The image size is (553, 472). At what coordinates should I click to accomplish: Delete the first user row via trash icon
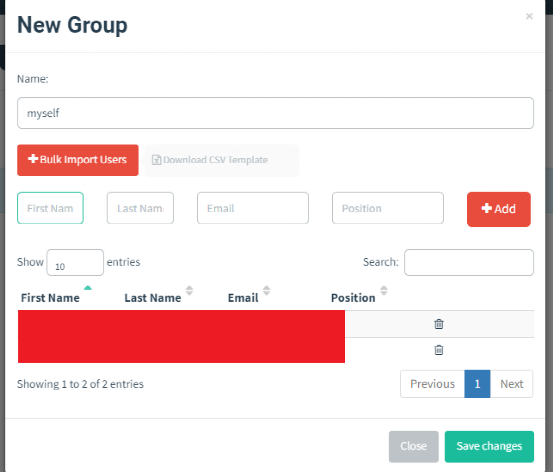(x=439, y=324)
